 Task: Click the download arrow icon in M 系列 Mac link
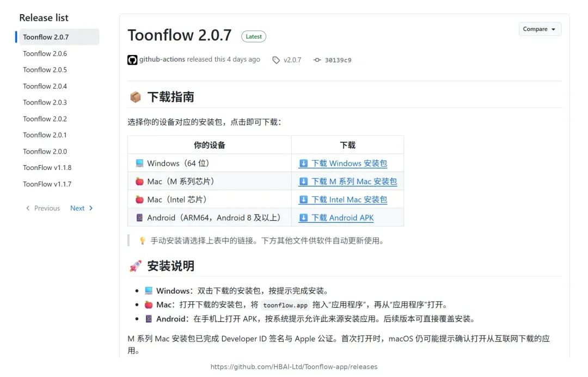(x=303, y=181)
